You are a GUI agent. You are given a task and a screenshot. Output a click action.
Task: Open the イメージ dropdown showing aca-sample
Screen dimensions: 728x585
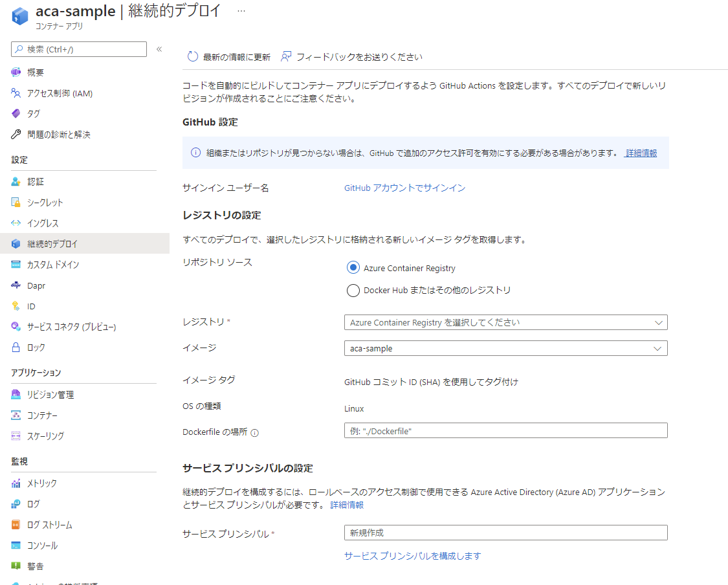[505, 348]
